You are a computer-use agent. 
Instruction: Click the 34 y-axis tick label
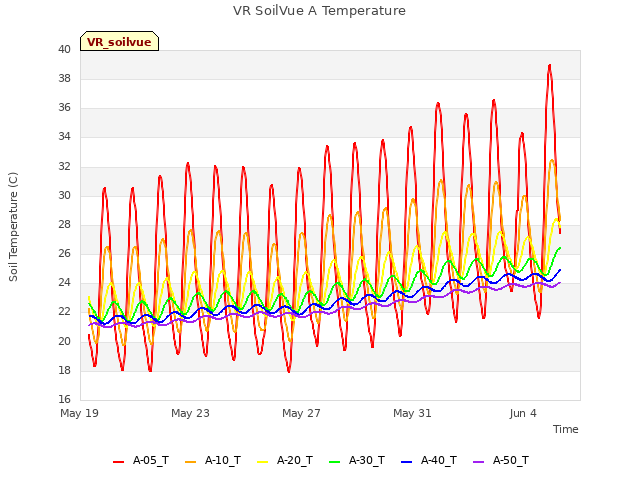[x=64, y=136]
